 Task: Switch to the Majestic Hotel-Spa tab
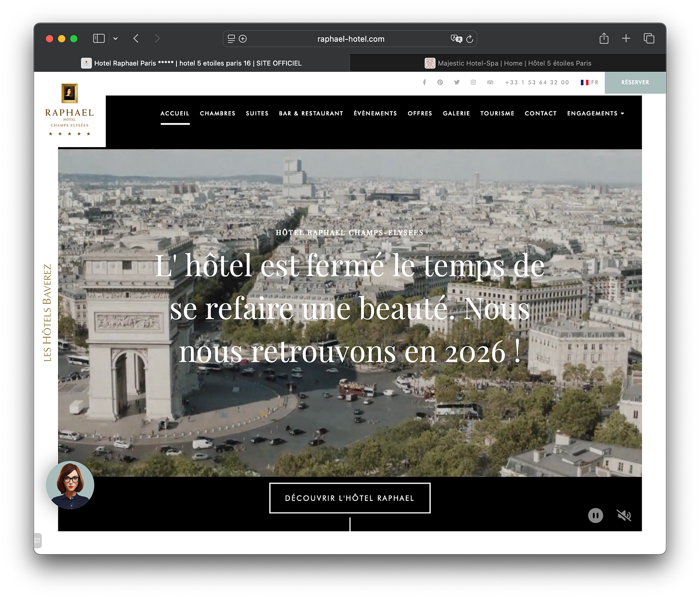(x=508, y=63)
